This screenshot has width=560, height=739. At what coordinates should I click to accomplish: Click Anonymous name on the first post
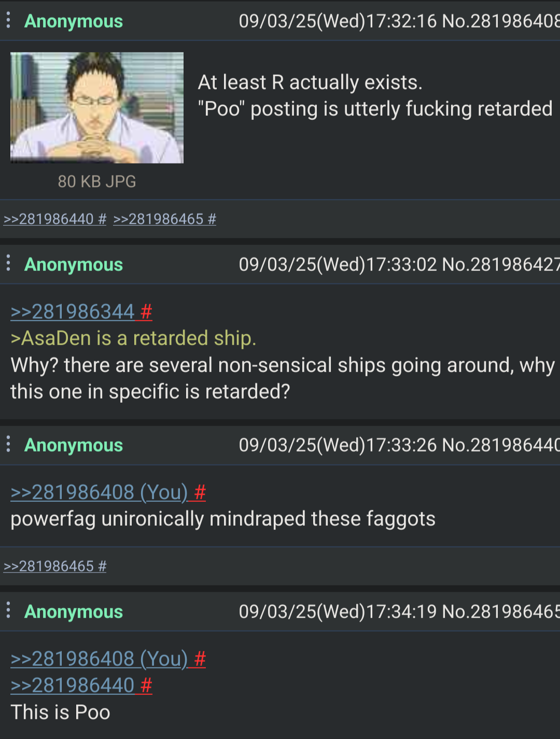pos(74,21)
